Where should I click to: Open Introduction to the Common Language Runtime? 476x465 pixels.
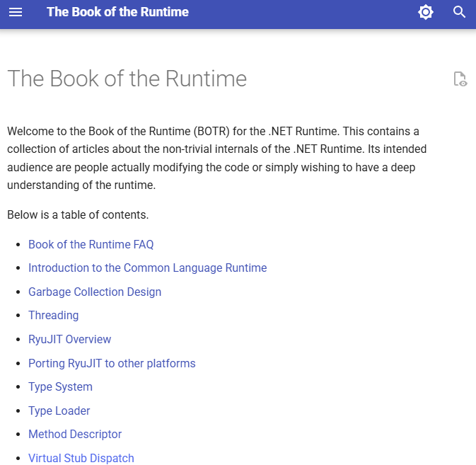coord(147,268)
